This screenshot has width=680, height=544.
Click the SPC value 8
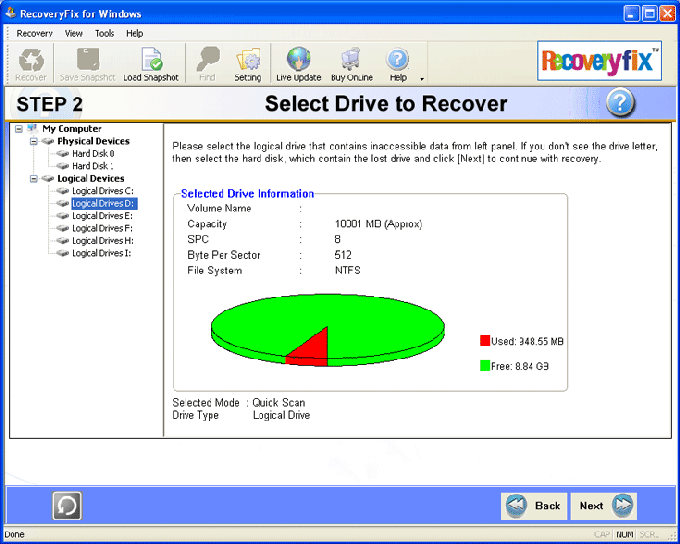pyautogui.click(x=337, y=239)
